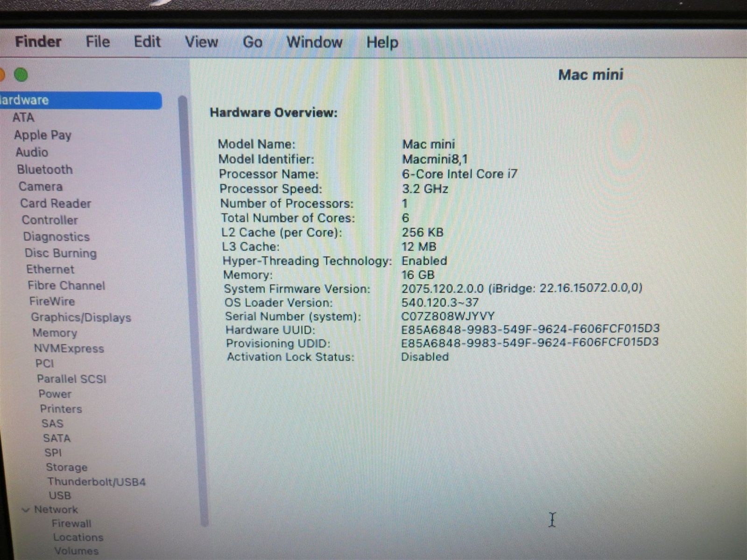
Task: Select ATA in the sidebar
Action: click(23, 117)
